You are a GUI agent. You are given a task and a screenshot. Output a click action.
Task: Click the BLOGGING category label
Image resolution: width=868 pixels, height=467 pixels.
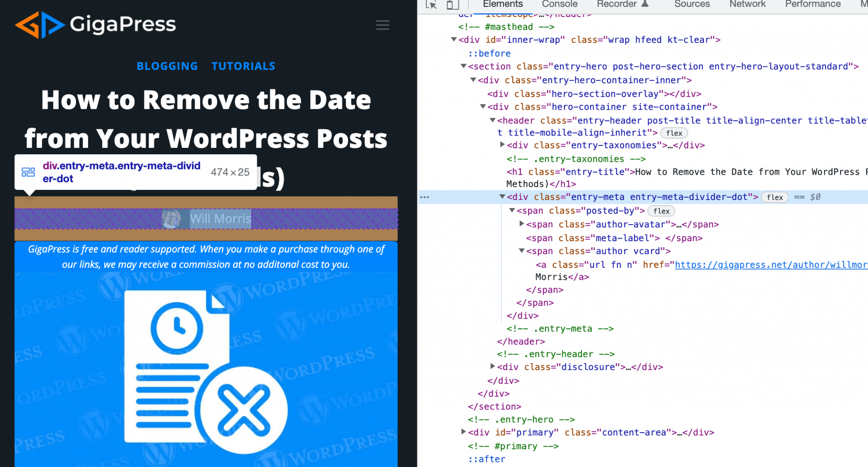click(x=167, y=66)
